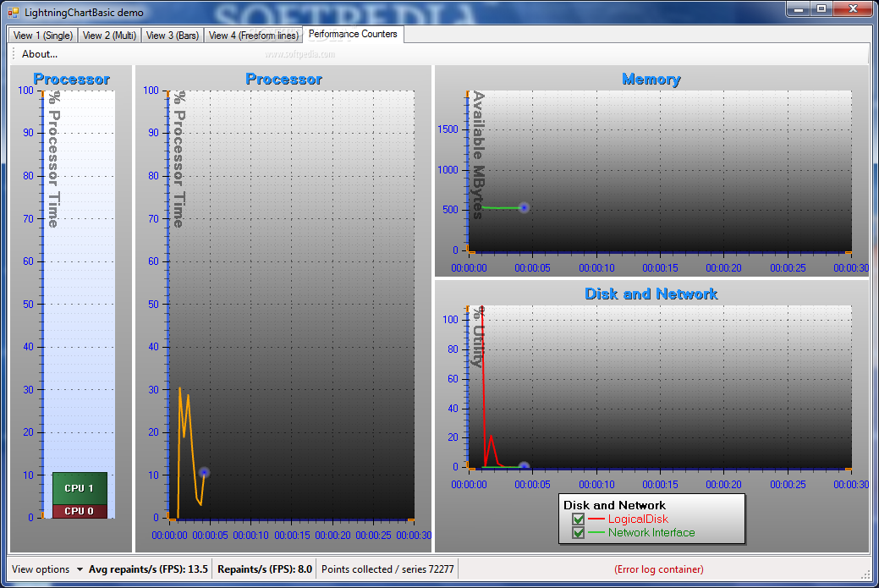The height and width of the screenshot is (588, 879).
Task: Click the window resize grip in status bar
Action: (865, 574)
